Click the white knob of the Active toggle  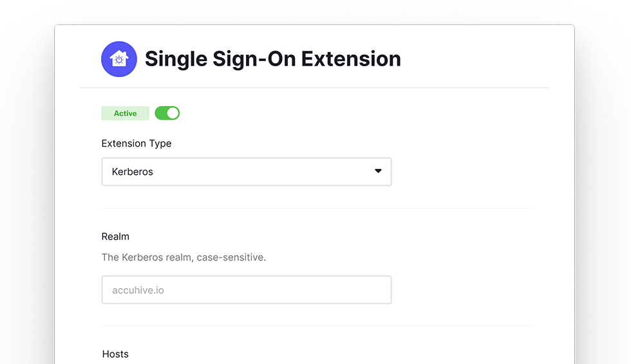click(173, 113)
